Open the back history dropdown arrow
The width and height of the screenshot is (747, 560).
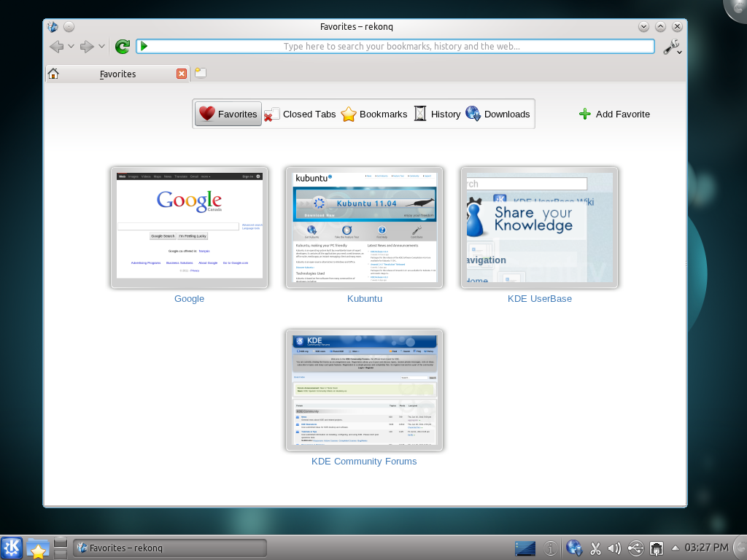(71, 46)
